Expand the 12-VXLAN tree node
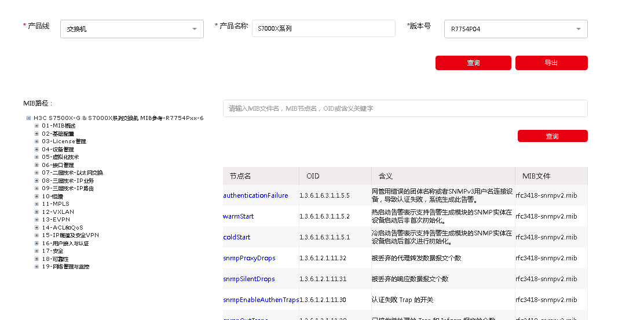Image resolution: width=644 pixels, height=320 pixels. click(36, 212)
